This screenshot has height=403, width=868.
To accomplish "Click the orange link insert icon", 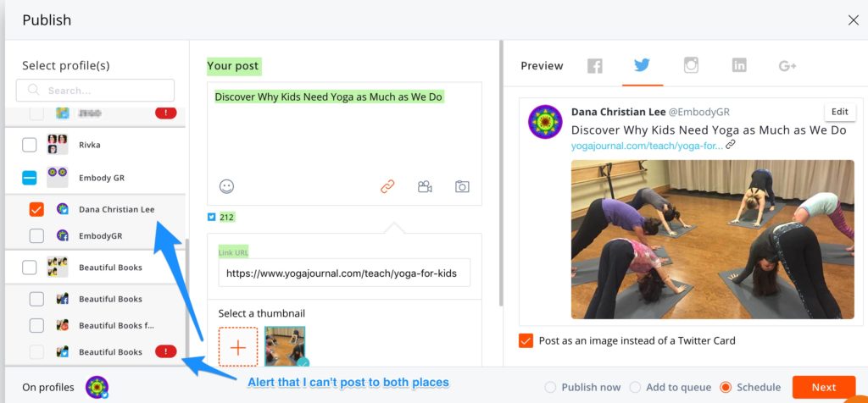I will pos(387,186).
